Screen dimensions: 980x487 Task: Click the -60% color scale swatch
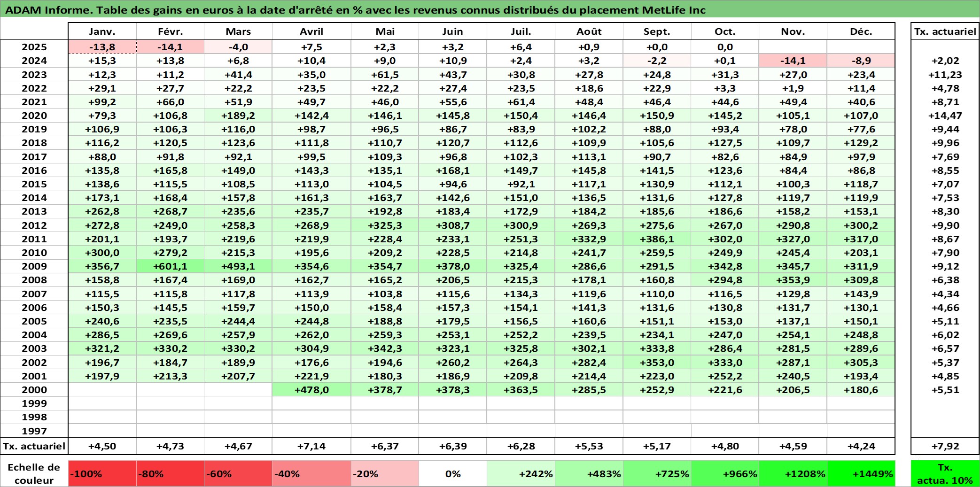tap(238, 473)
